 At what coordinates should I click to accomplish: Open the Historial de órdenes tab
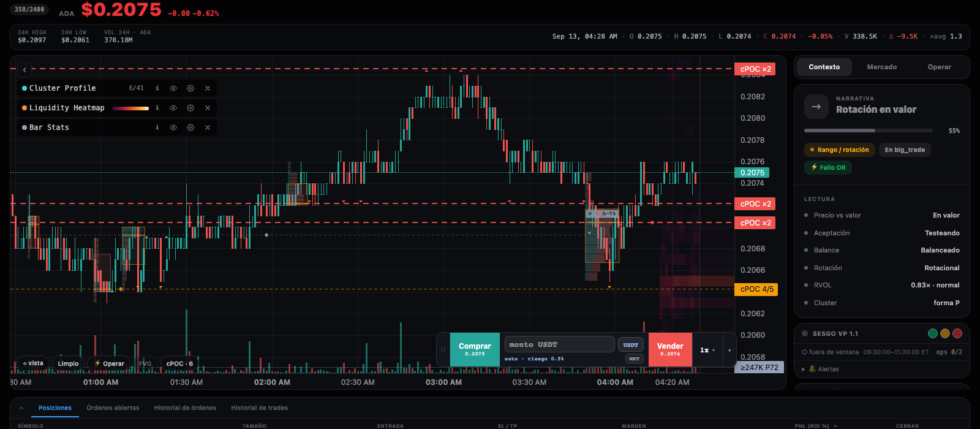pos(185,408)
